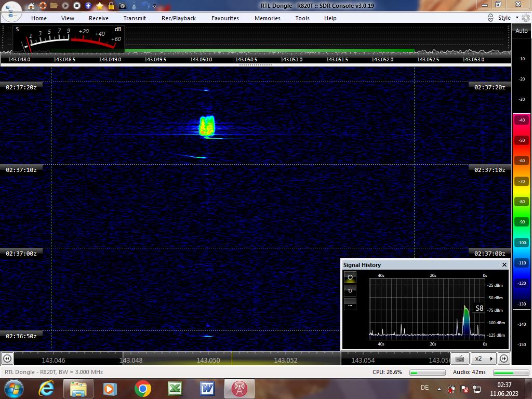Viewport: 532px width, 399px height.
Task: Click the 02:37:00z timestamp label on the left
Action: [21, 254]
